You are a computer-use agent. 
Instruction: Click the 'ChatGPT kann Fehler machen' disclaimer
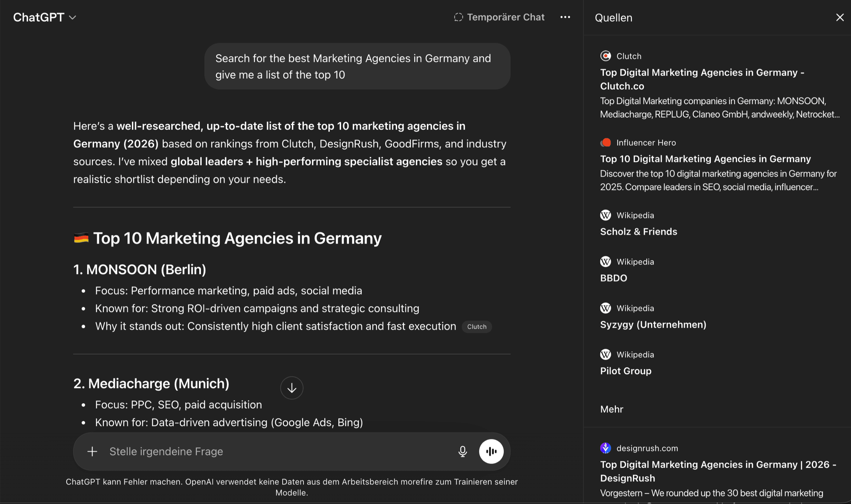pos(291,487)
